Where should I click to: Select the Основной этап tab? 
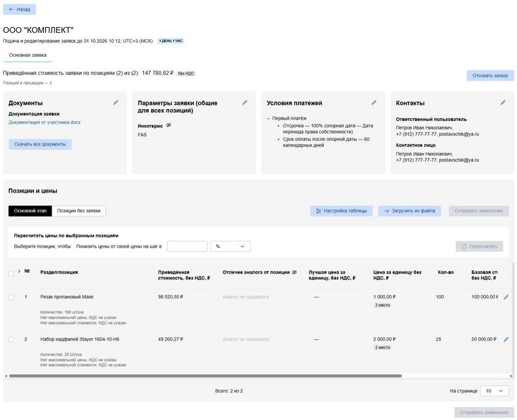(30, 211)
